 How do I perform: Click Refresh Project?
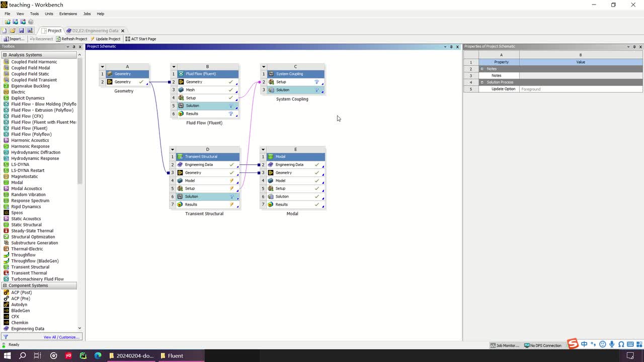tap(71, 39)
